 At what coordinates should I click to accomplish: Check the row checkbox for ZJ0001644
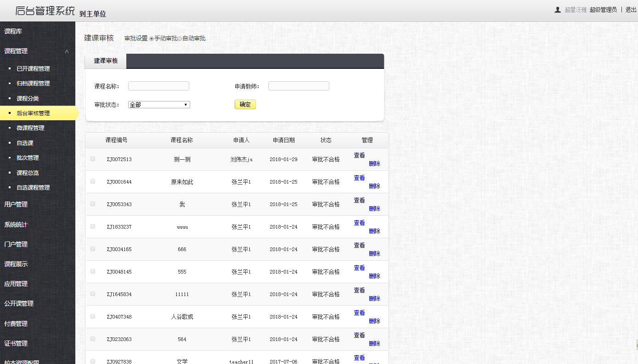[93, 181]
